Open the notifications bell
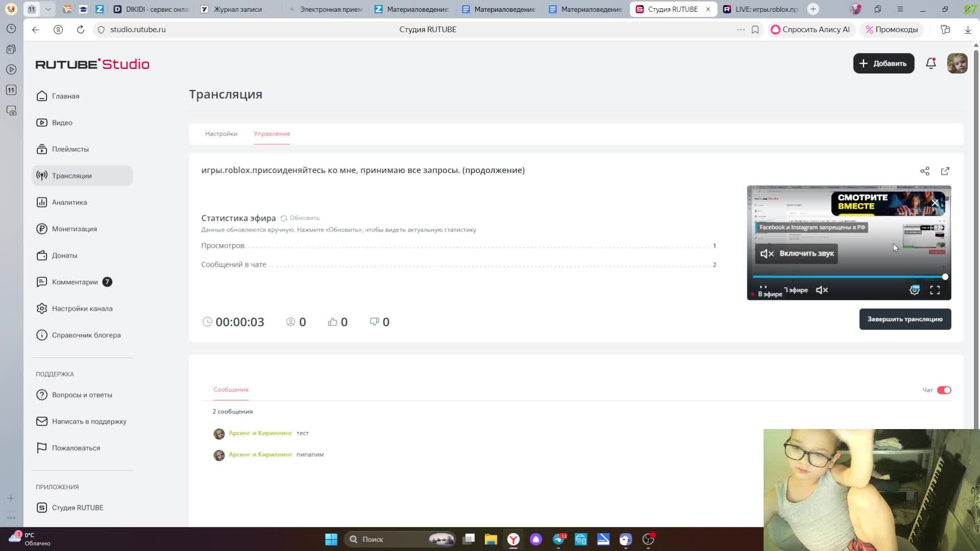Screen dimensions: 980x551 click(x=930, y=63)
